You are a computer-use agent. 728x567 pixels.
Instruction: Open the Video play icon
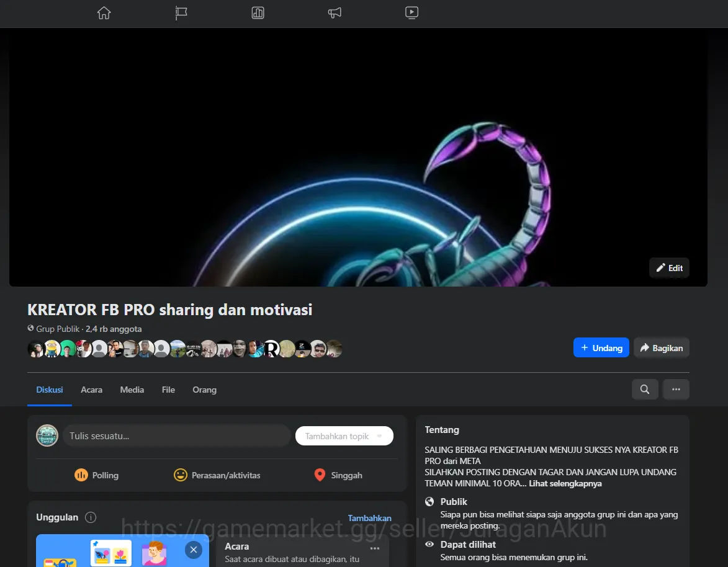click(x=412, y=12)
